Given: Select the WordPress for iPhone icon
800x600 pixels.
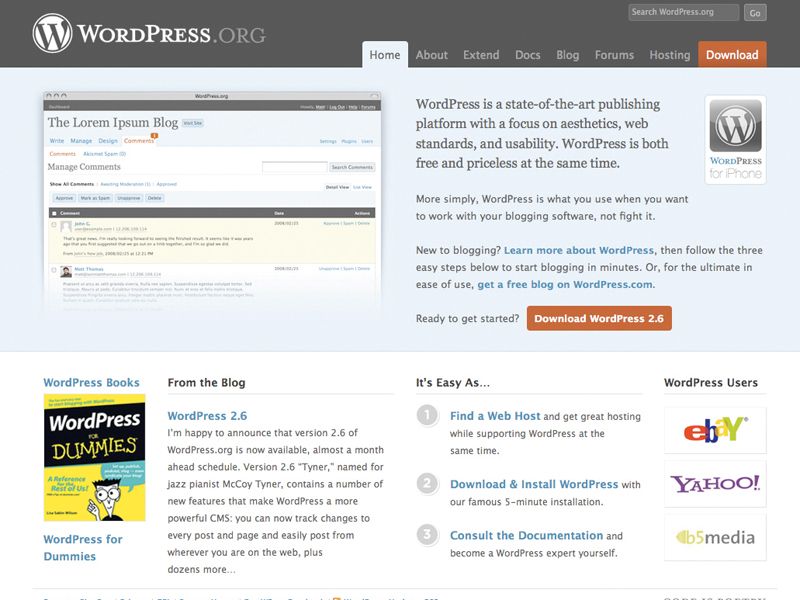Looking at the screenshot, I should click(736, 128).
